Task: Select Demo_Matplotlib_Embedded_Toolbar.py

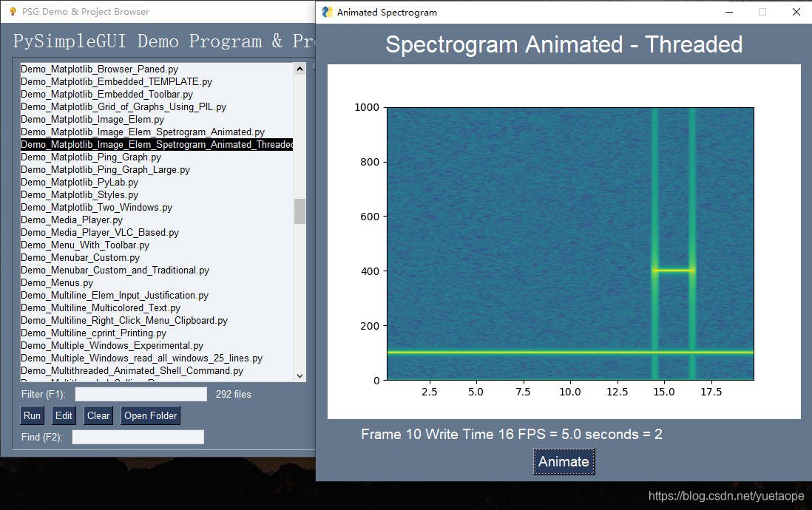Action: point(156,94)
